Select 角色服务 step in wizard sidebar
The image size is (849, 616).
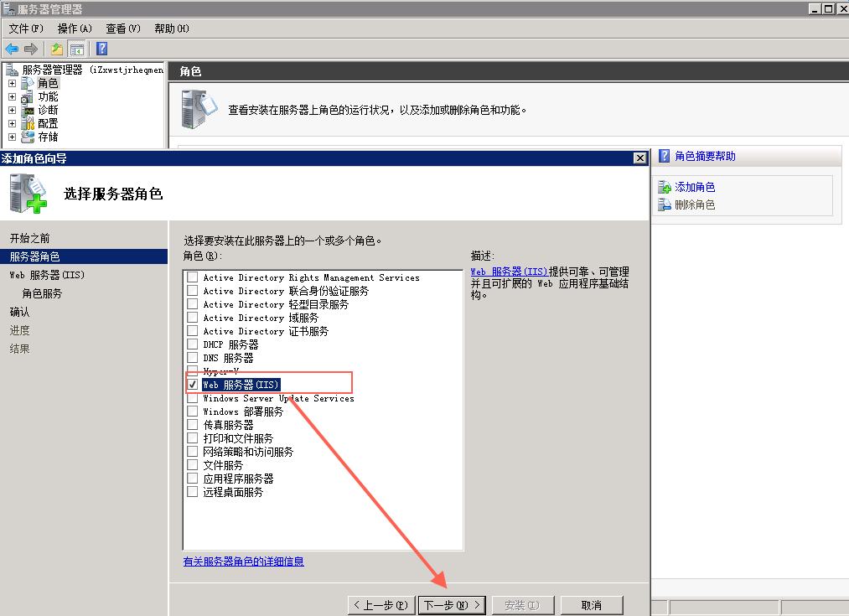pyautogui.click(x=42, y=293)
